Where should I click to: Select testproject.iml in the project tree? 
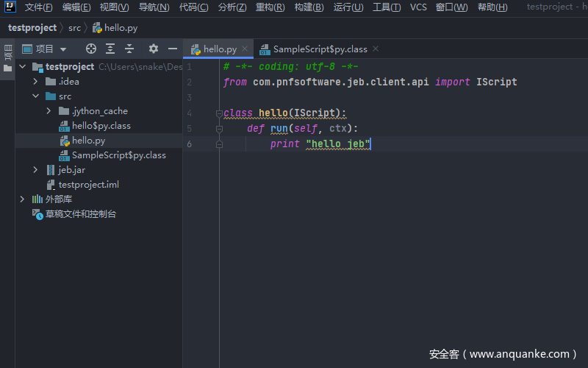(88, 185)
